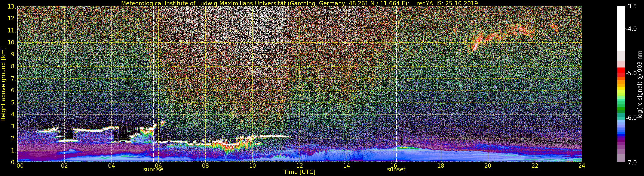
Task: Select the '11.' height tick label
Action: point(12,31)
